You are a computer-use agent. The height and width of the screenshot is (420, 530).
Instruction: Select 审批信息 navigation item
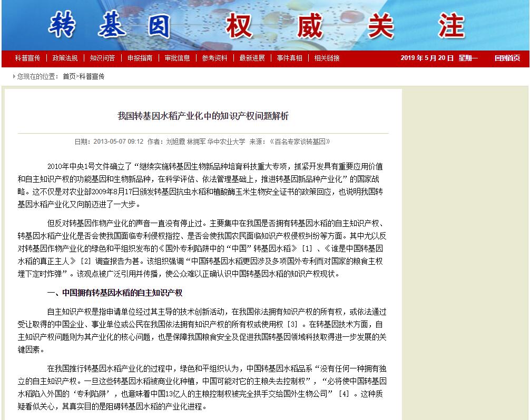(178, 58)
